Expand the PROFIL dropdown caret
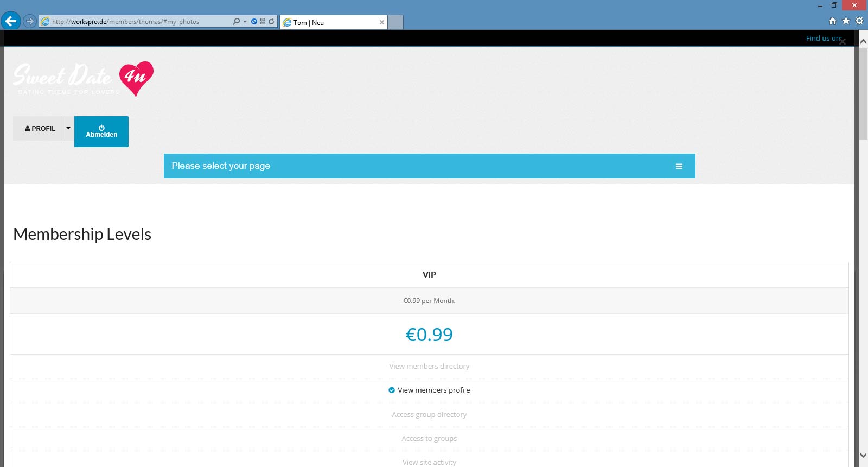Image resolution: width=868 pixels, height=467 pixels. click(x=68, y=129)
